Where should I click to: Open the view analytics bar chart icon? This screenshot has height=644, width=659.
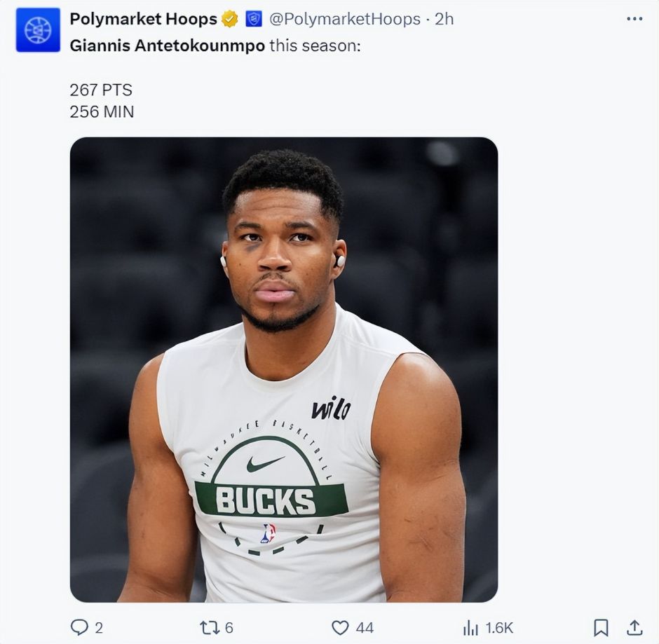coord(470,627)
